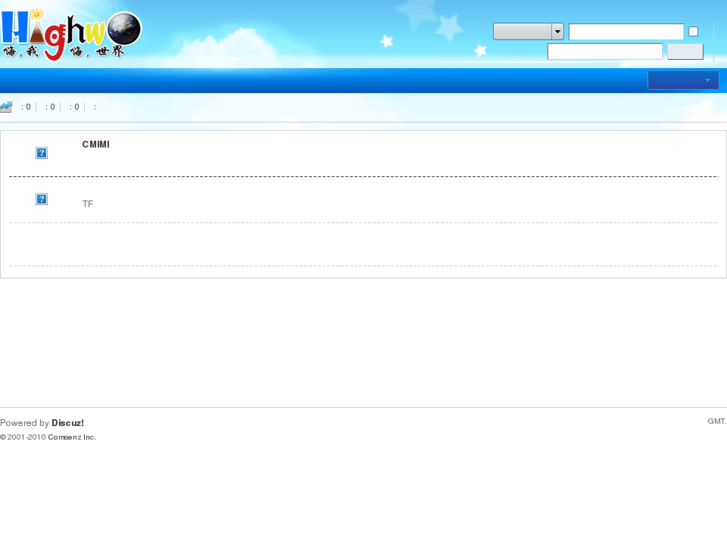Open the CMIMI forum title
Image resolution: width=727 pixels, height=545 pixels.
coord(96,144)
